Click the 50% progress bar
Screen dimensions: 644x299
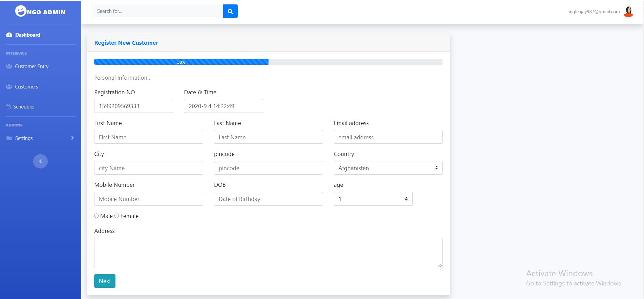(181, 62)
